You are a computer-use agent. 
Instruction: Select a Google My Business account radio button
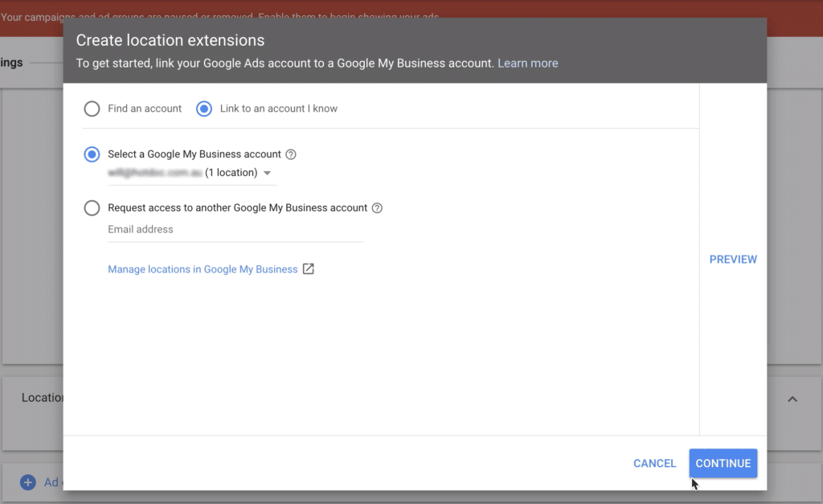pyautogui.click(x=92, y=154)
